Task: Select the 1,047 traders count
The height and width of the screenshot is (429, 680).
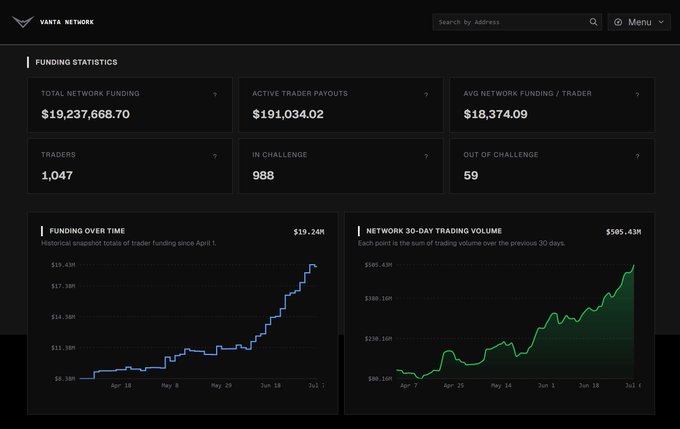Action: tap(57, 175)
